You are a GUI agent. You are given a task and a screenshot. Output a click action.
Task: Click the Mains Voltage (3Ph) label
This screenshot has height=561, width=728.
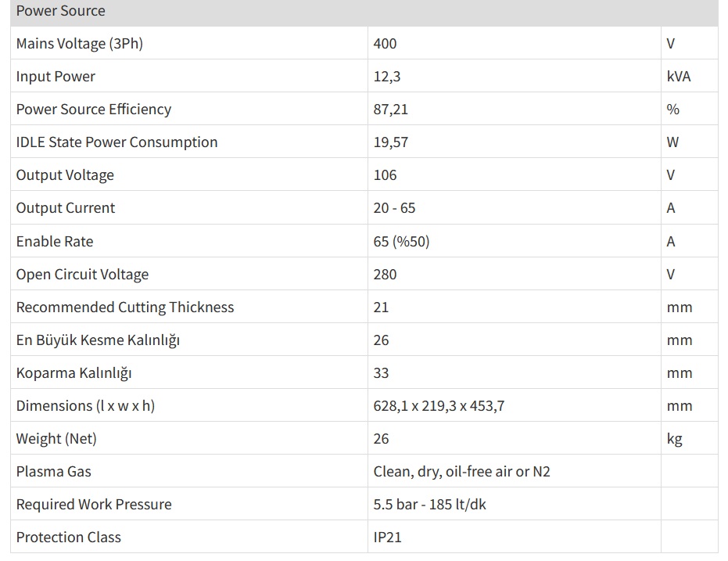pos(80,44)
